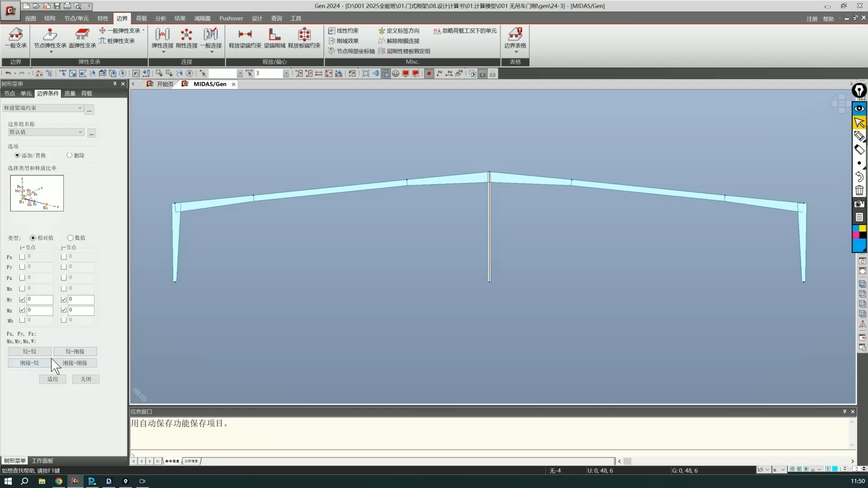Open the 边界组名称 默认值 dropdown

pos(80,132)
